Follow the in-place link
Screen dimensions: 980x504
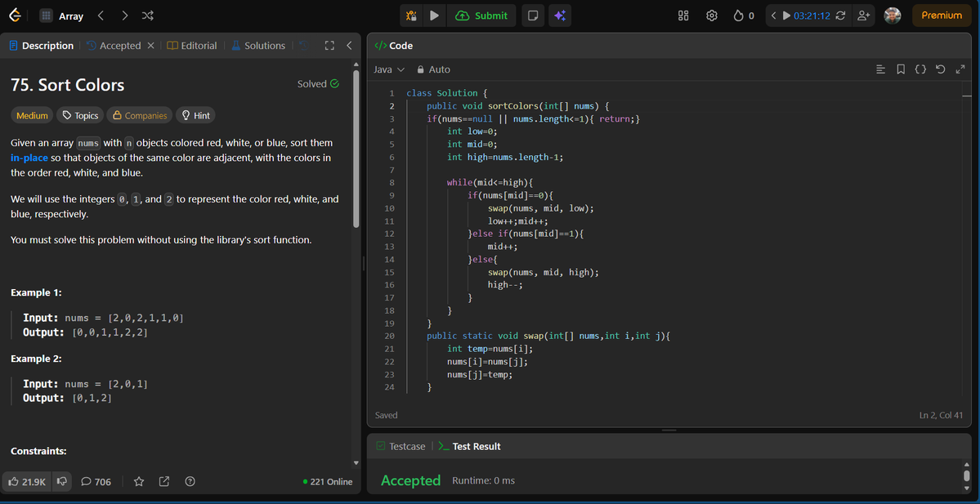point(29,158)
